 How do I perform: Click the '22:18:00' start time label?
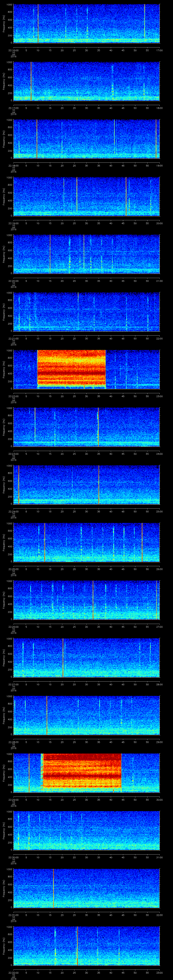[13, 165]
